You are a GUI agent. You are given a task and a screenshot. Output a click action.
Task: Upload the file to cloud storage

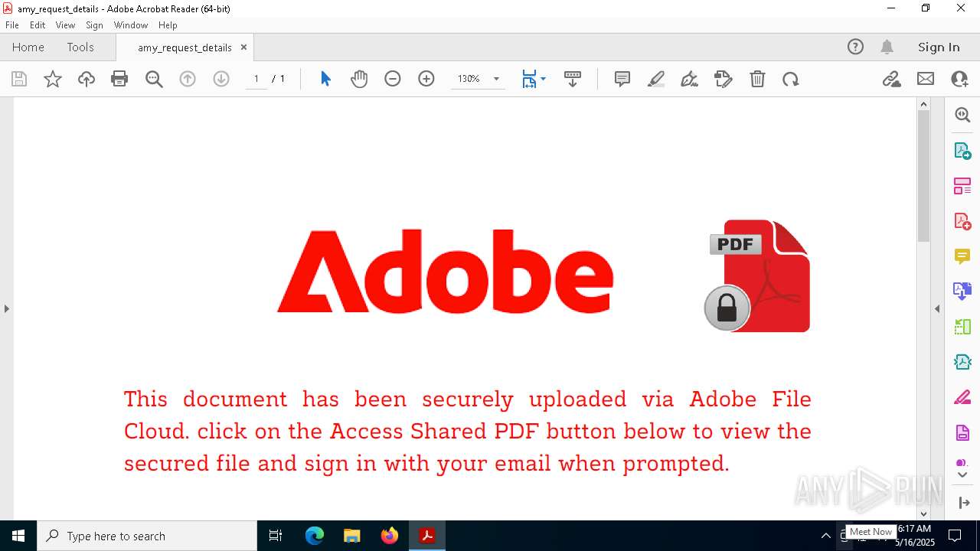click(87, 79)
